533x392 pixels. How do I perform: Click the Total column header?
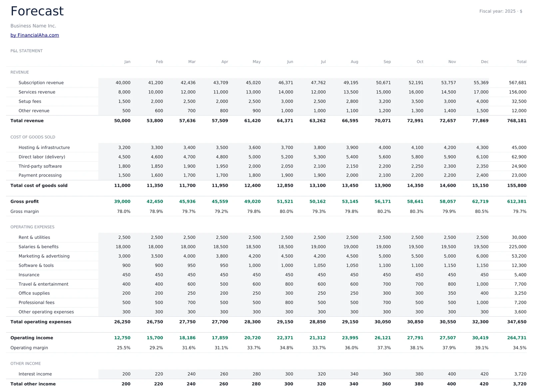pyautogui.click(x=521, y=62)
